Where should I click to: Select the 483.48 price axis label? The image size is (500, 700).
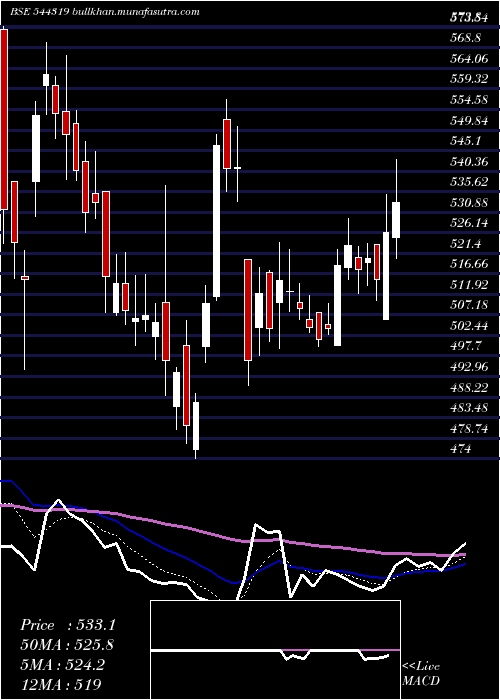coord(468,408)
